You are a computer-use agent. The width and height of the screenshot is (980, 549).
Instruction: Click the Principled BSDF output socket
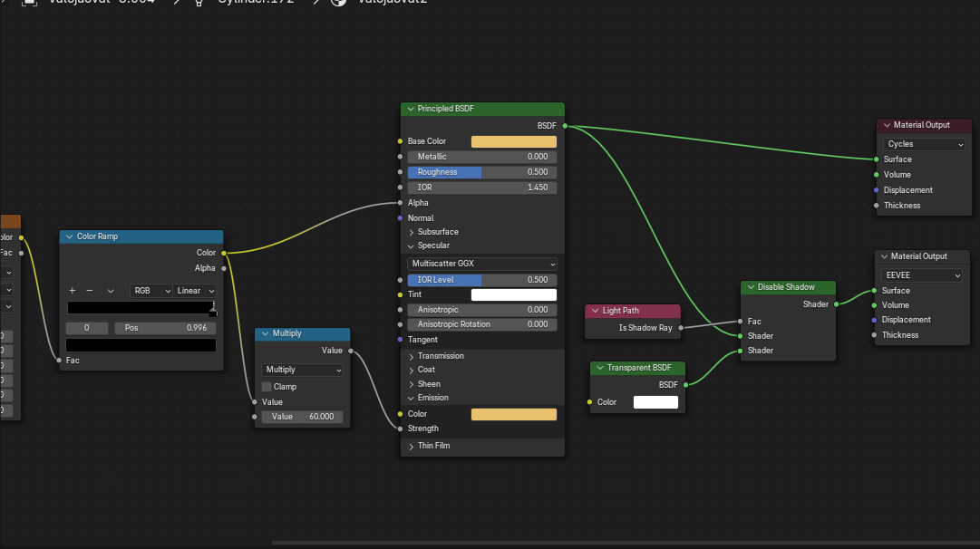(x=565, y=126)
